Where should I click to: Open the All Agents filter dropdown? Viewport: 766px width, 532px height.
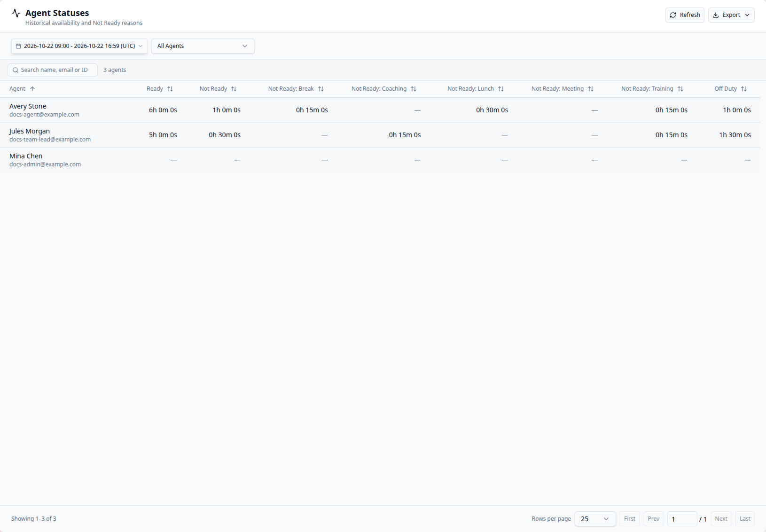pyautogui.click(x=203, y=46)
